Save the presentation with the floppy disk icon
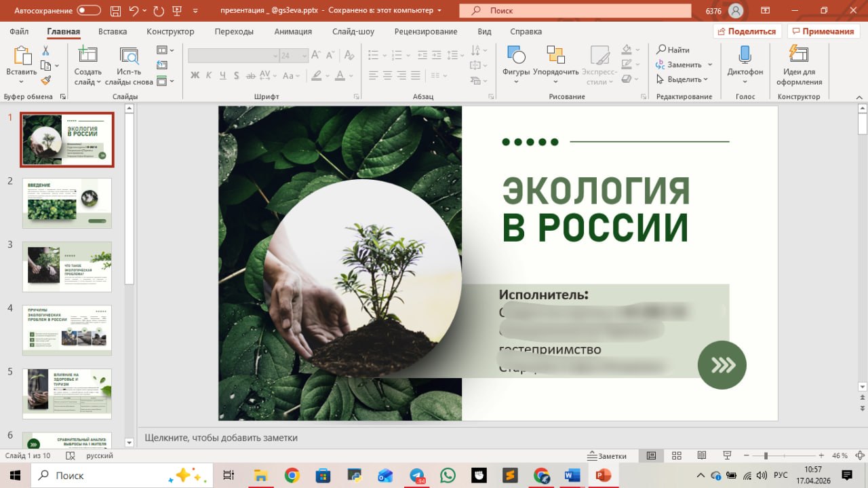This screenshot has height=488, width=868. coord(115,10)
